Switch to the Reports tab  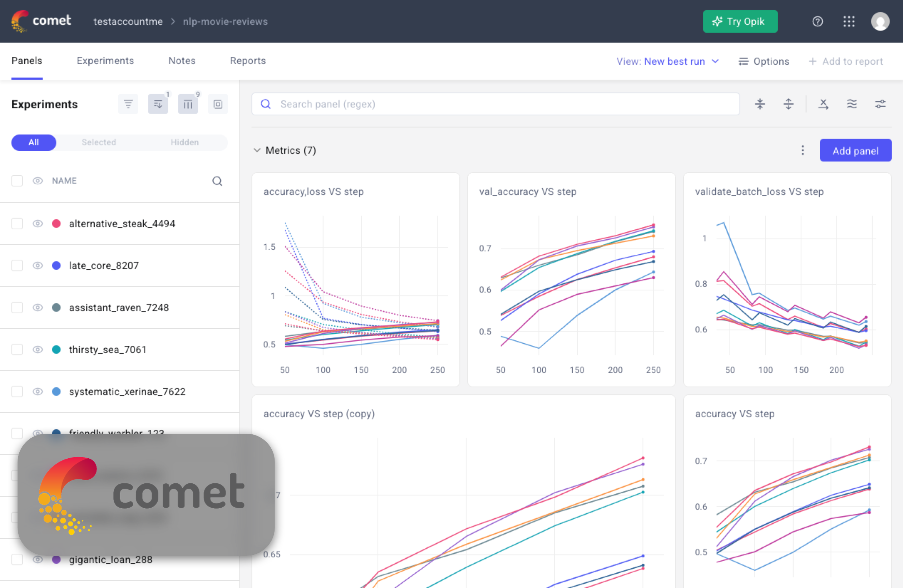coord(248,61)
